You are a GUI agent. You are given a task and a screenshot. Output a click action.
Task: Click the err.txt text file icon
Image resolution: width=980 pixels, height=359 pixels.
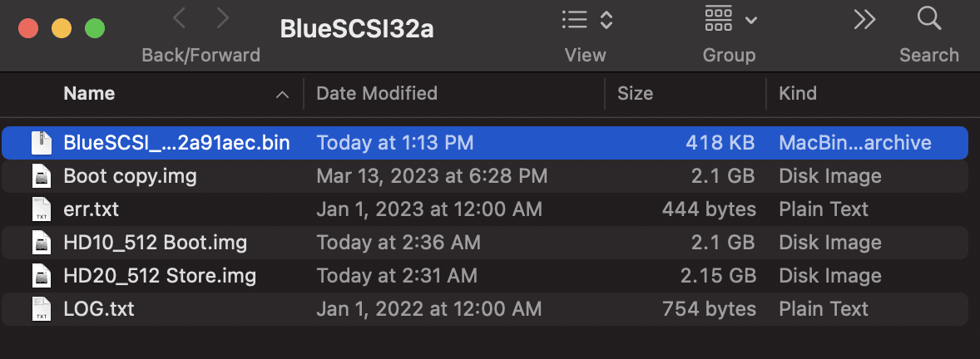pos(41,209)
